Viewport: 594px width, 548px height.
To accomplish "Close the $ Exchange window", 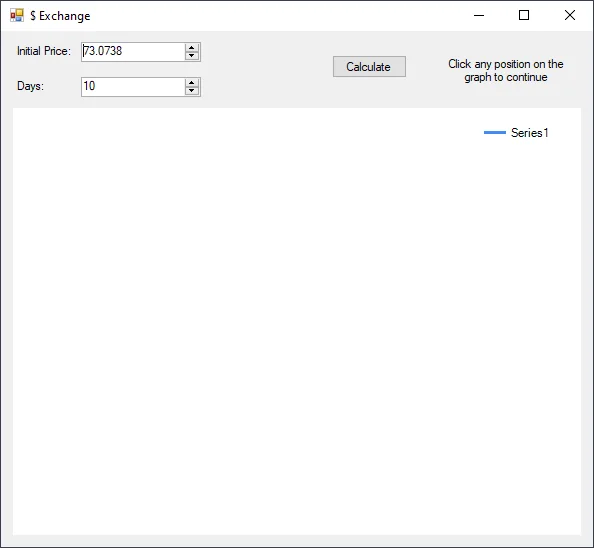I will pos(570,16).
